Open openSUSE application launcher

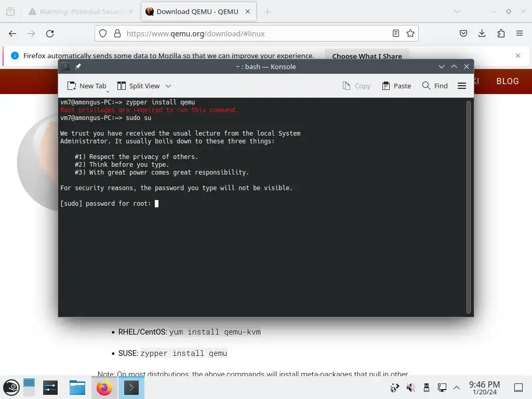point(11,388)
